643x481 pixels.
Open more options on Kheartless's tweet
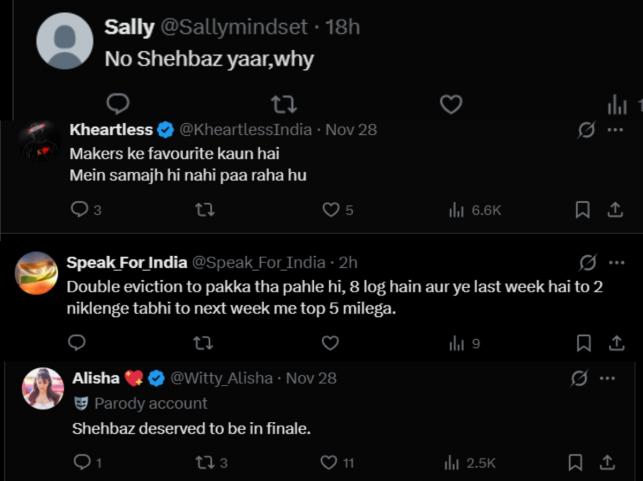[x=614, y=130]
